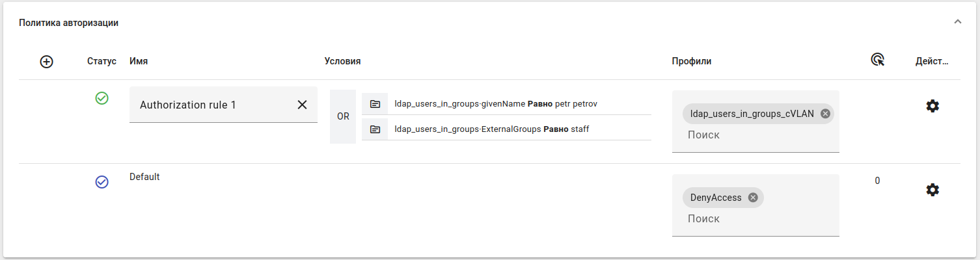Clear the Authorization rule 1 name field
980x260 pixels.
tap(302, 105)
